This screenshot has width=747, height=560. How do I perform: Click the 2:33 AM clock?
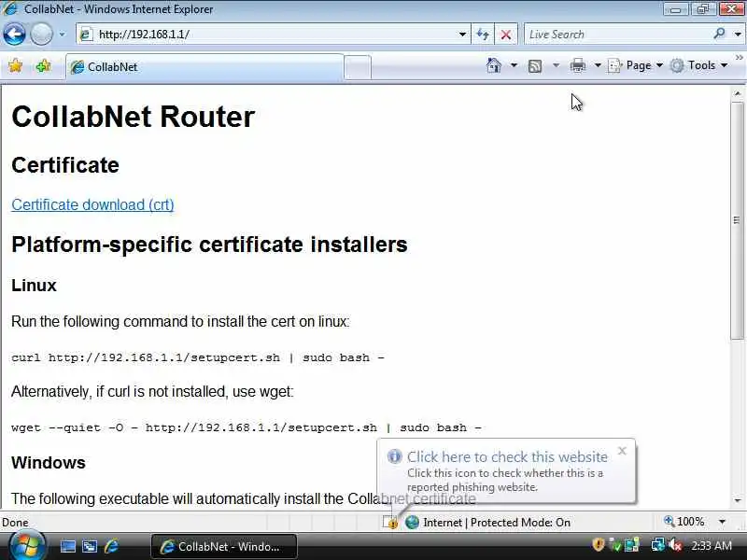[712, 545]
